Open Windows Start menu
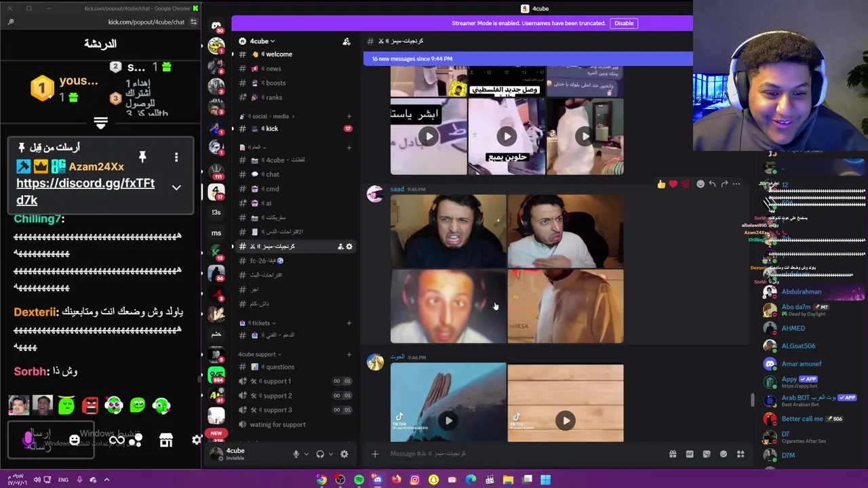868x488 pixels. (545, 480)
